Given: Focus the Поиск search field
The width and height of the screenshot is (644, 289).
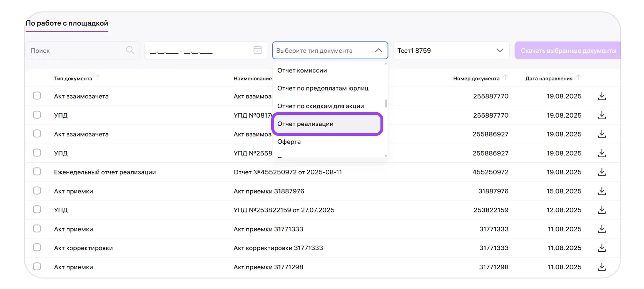Looking at the screenshot, I should [x=77, y=50].
